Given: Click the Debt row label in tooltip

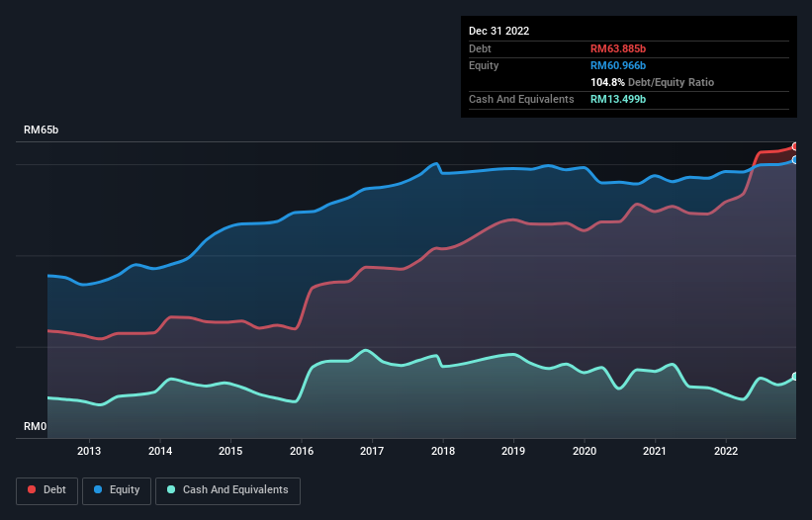Looking at the screenshot, I should [x=480, y=48].
